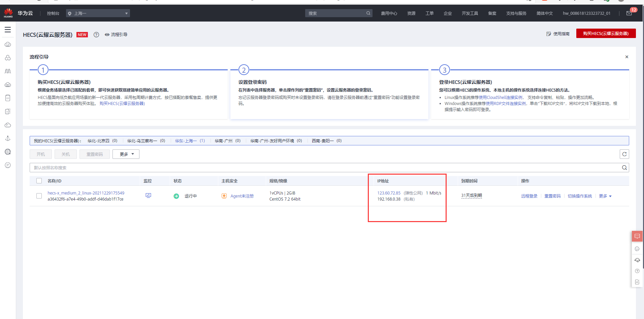
Task: Open the IP sidebar icon
Action: [8, 165]
